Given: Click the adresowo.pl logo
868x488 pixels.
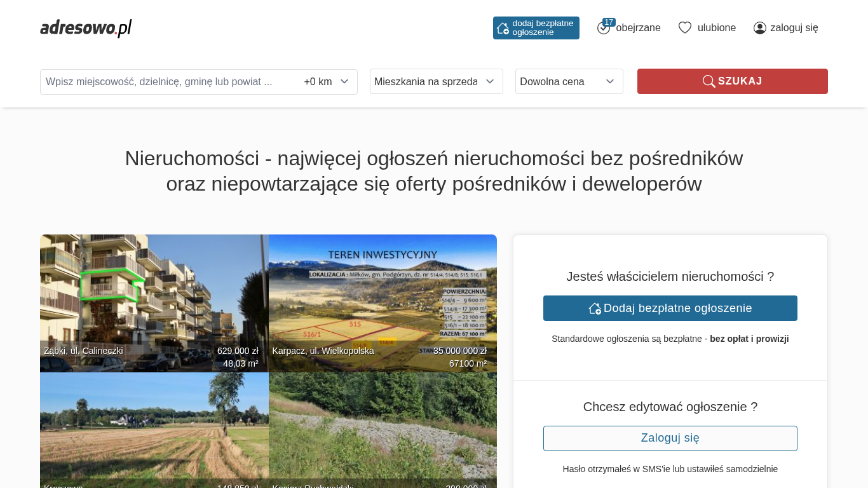Looking at the screenshot, I should [x=86, y=28].
